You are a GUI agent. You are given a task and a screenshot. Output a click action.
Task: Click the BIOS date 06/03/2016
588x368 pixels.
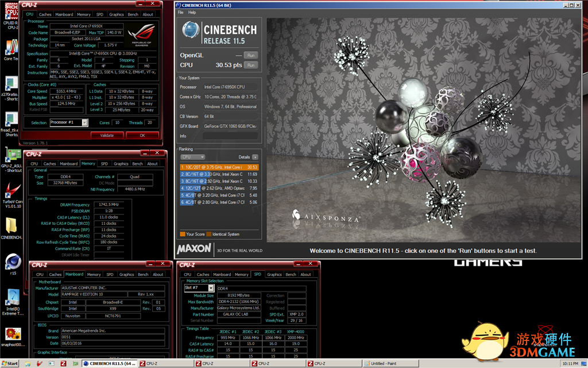point(113,343)
